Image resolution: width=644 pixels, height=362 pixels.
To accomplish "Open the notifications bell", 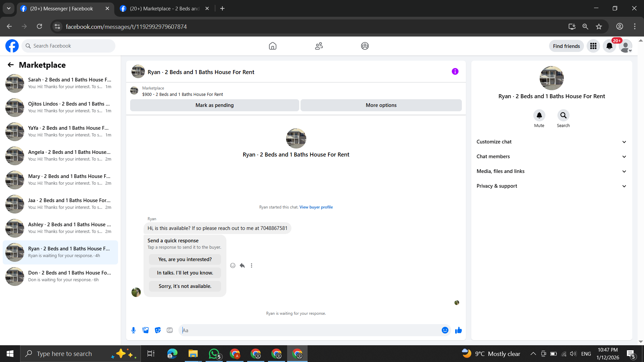I will point(609,46).
